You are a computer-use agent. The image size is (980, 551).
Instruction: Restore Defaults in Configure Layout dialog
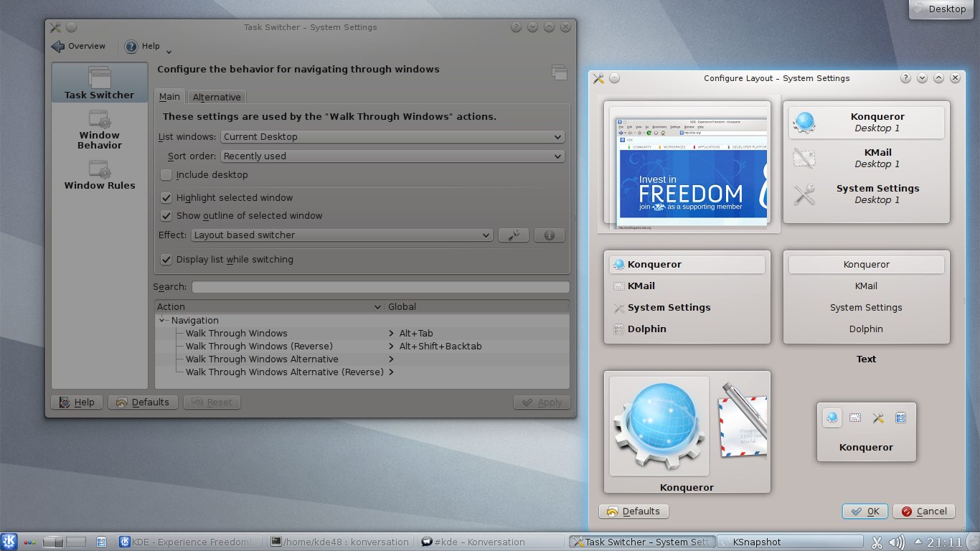pos(633,512)
